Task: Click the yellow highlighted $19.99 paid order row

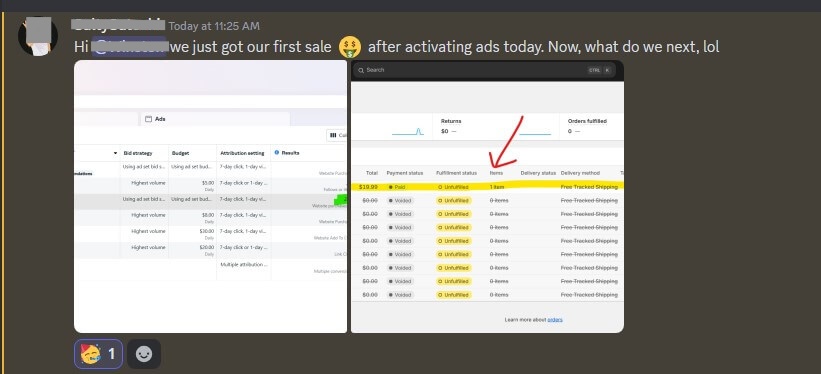Action: click(487, 186)
